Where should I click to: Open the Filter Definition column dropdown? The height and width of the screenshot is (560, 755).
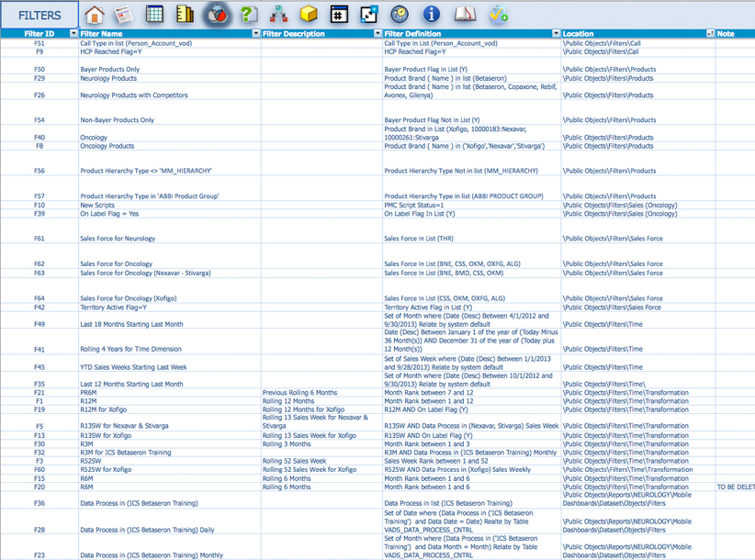[556, 33]
